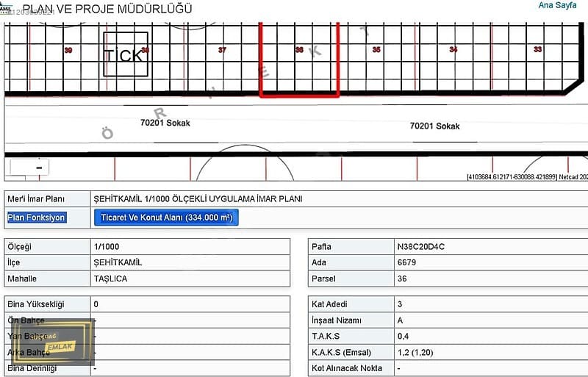Image resolution: width=588 pixels, height=377 pixels.
Task: Choose parcel number 33 on the map
Action: 538,50
